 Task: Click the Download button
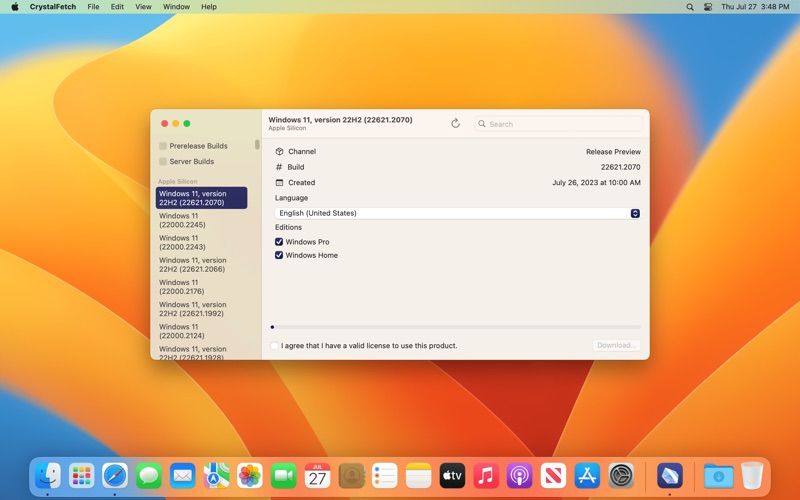[616, 345]
